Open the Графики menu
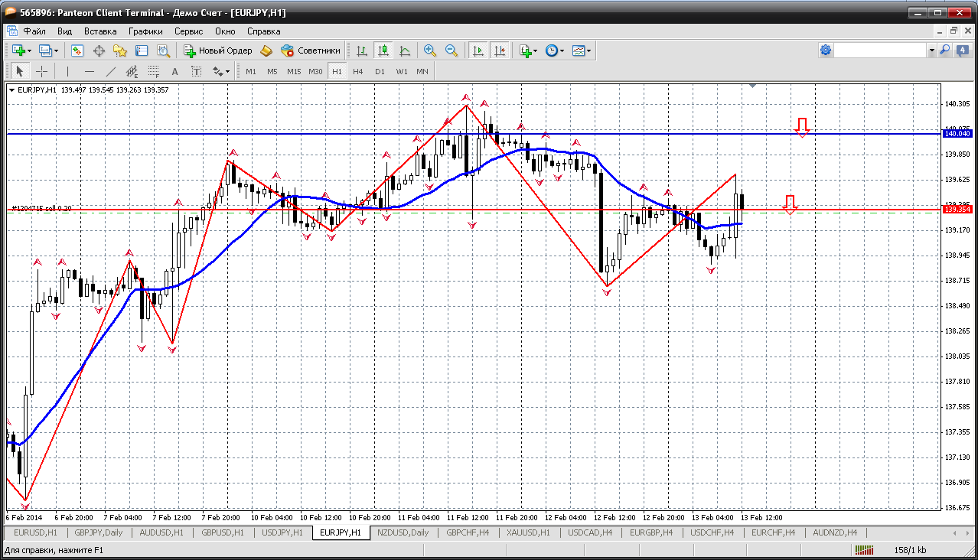978x560 pixels. pos(145,31)
